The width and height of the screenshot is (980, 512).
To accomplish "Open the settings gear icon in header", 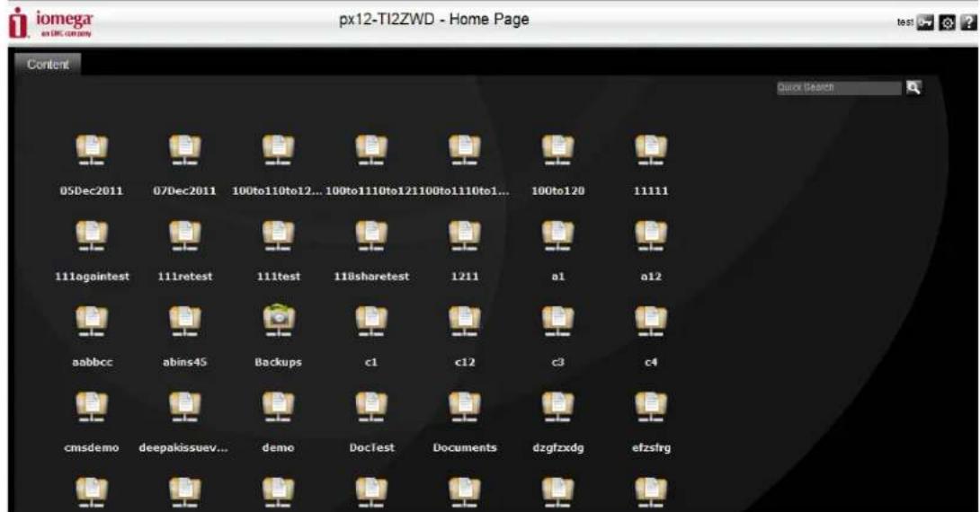I will click(947, 23).
